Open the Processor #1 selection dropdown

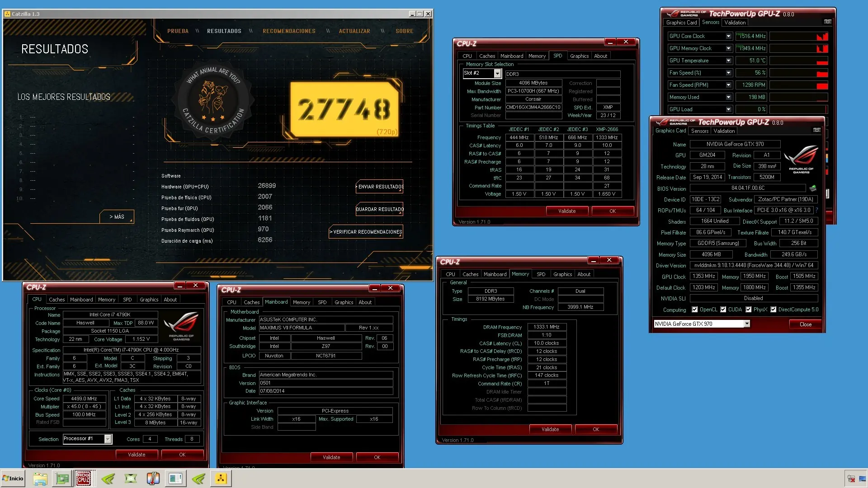(x=108, y=439)
